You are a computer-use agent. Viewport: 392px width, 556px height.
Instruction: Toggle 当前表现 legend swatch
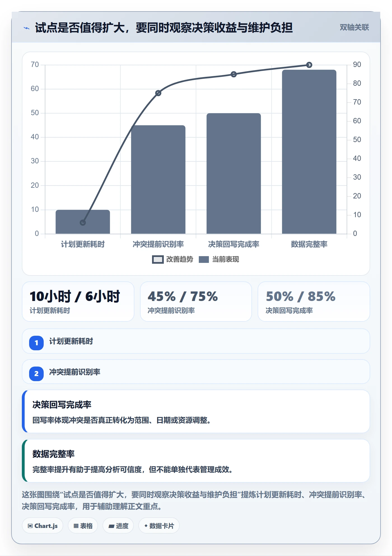(204, 260)
